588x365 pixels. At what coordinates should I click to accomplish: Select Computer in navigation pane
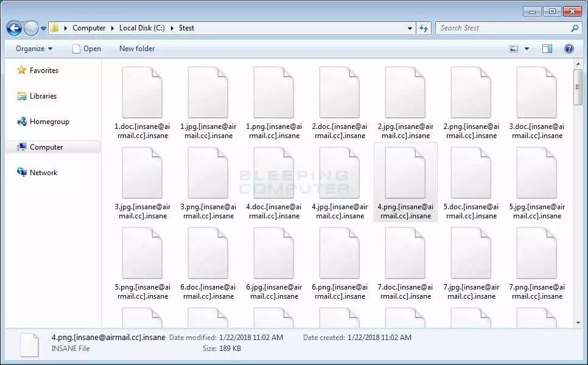53,147
